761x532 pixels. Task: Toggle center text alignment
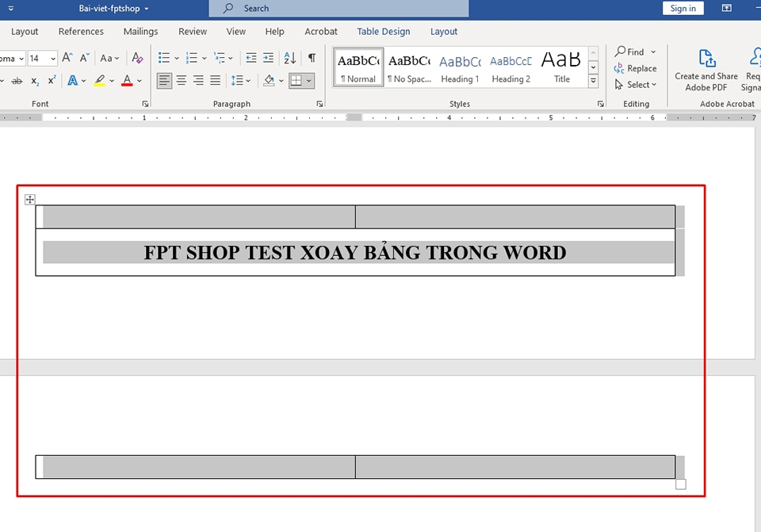(x=181, y=80)
